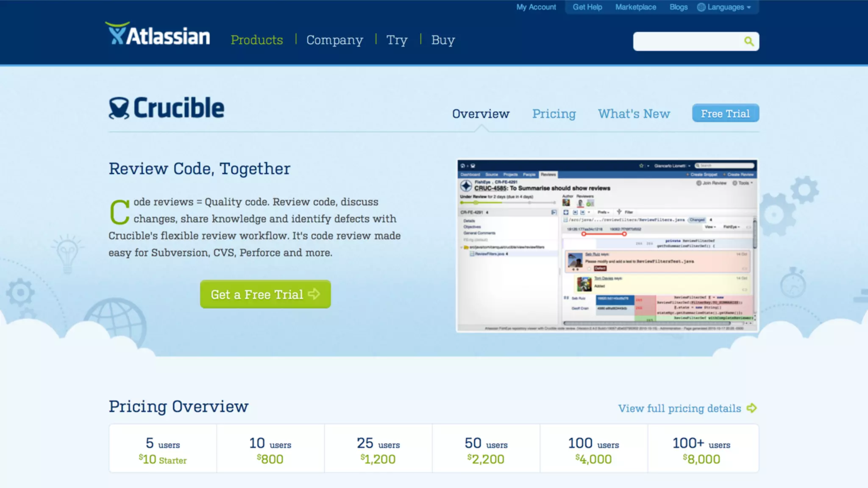This screenshot has width=868, height=488.
Task: Switch to the Pricing tab
Action: [x=554, y=114]
